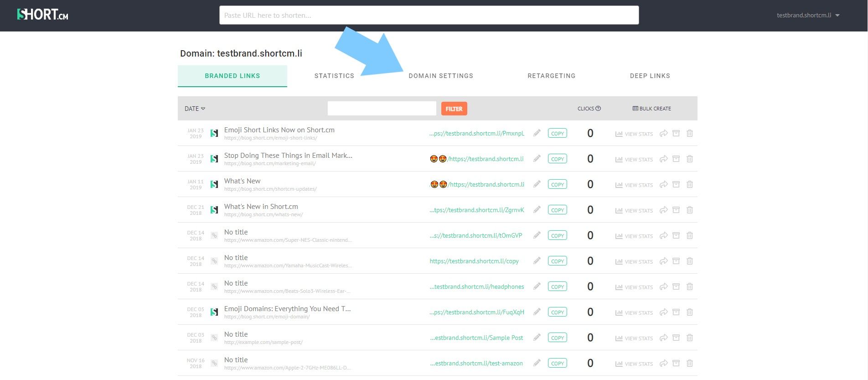
Task: Copy the Stop Doing These Things link
Action: [558, 159]
